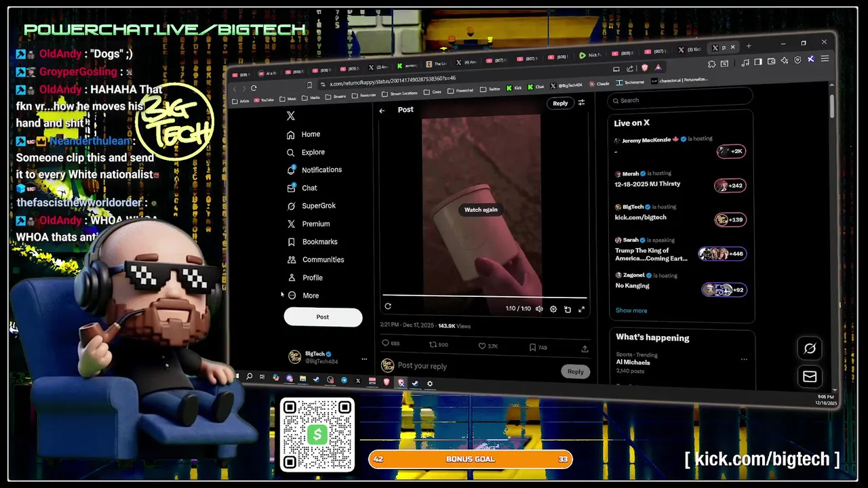
Task: Click Show more under Live on X
Action: [x=631, y=310]
